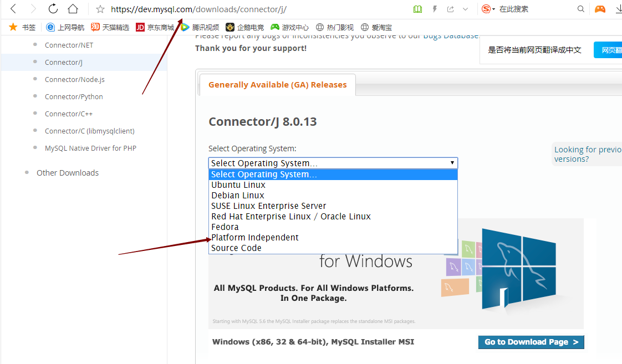Viewport: 622px width, 364px height.
Task: Open the Looking for previous versions link
Action: pyautogui.click(x=588, y=154)
